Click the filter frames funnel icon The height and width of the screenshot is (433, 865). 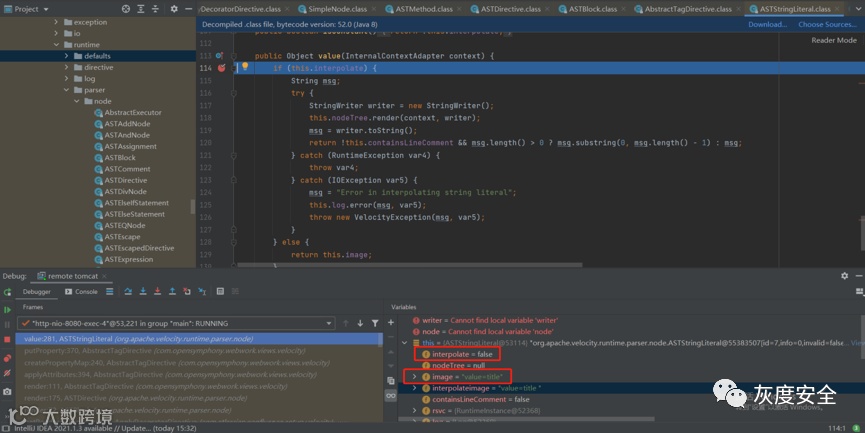(x=375, y=324)
